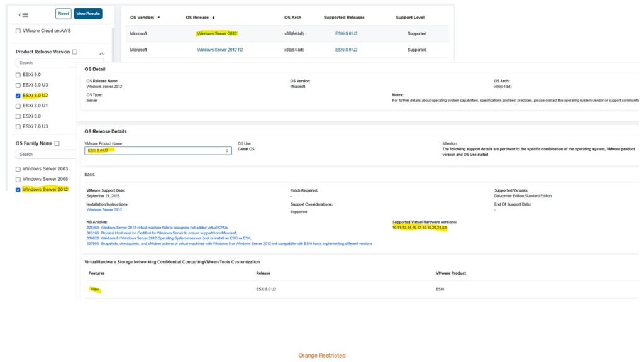This screenshot has height=362, width=644.
Task: Uncheck the Windows Server 2012 family checkbox
Action: [x=18, y=190]
